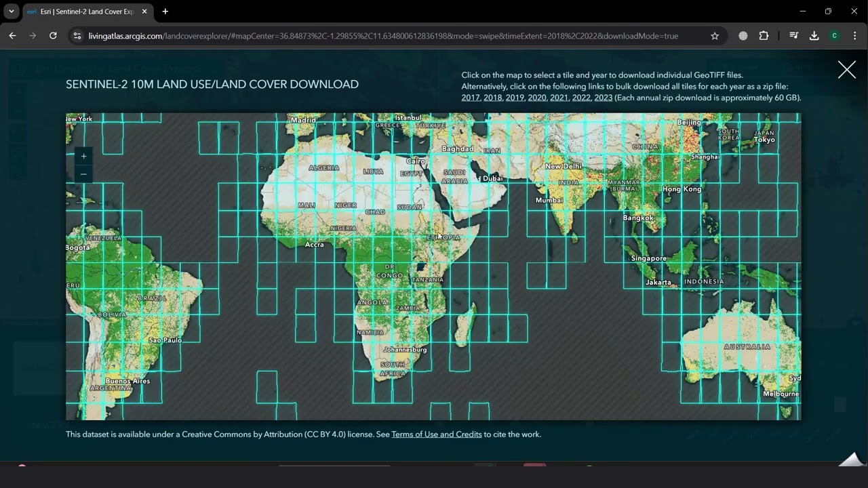This screenshot has height=488, width=868.
Task: Click the tile labeled Libya
Action: pyautogui.click(x=373, y=171)
